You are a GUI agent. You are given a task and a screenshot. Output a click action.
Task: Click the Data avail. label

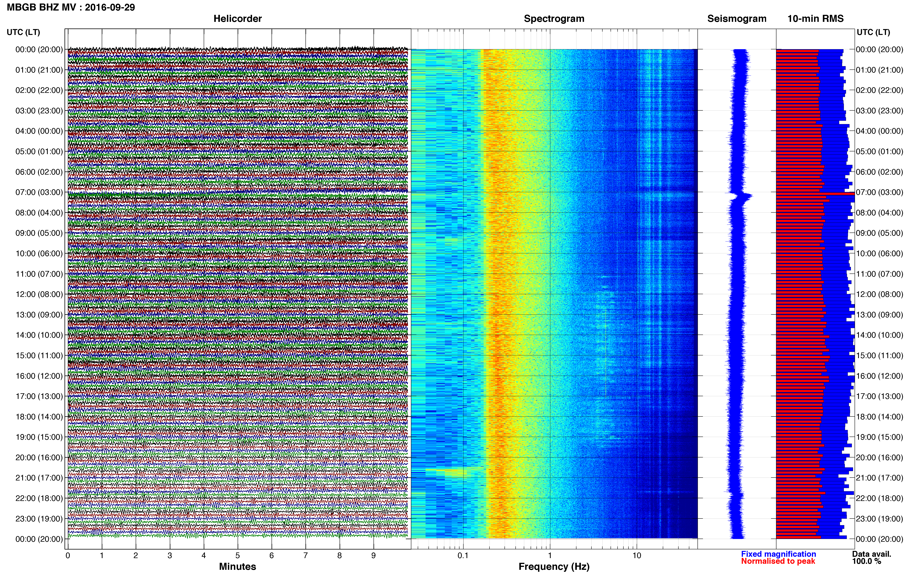871,554
